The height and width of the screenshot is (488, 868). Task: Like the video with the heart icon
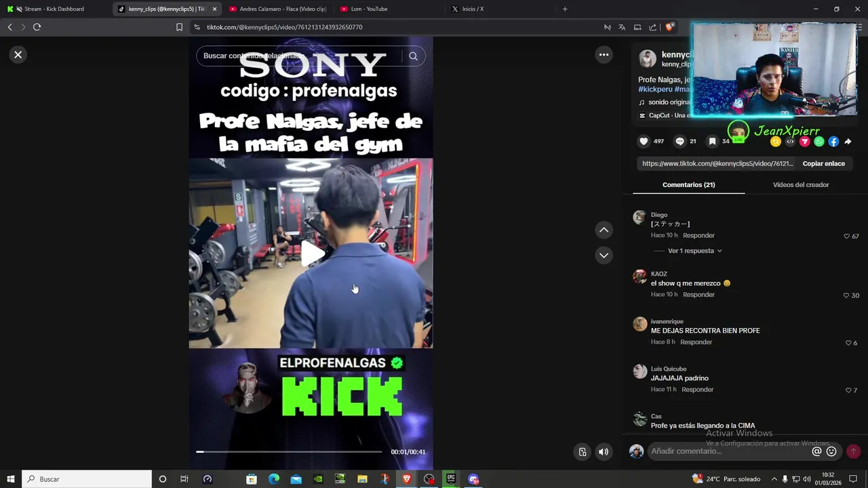click(644, 141)
